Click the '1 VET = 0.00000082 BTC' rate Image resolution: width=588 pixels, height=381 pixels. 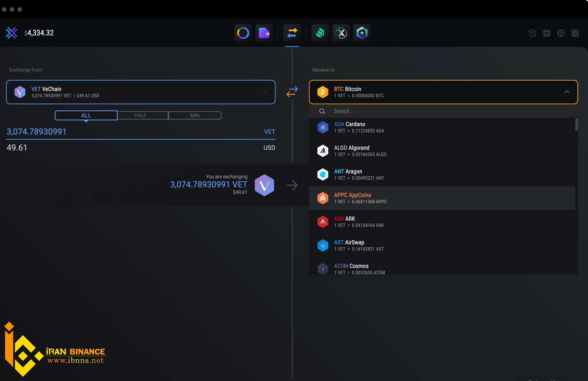[x=359, y=96]
